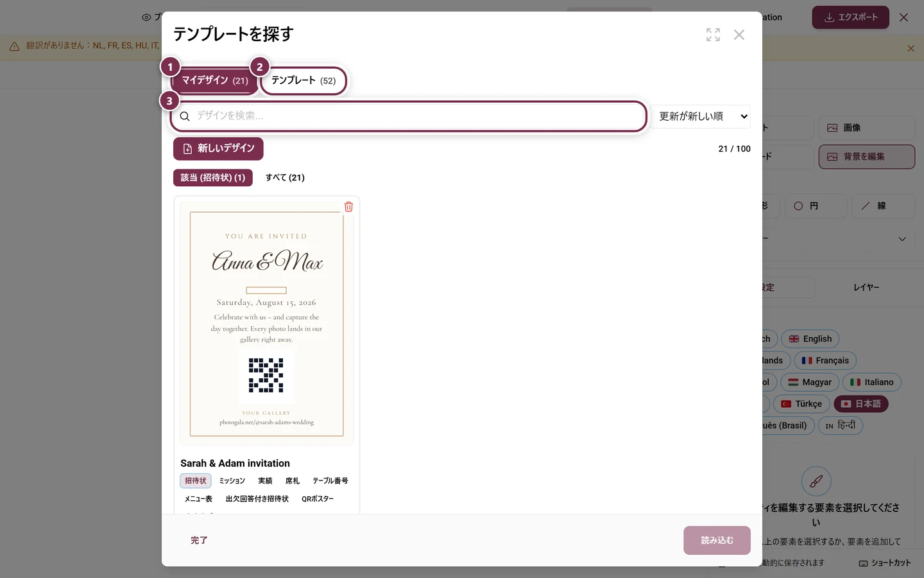924x578 pixels.
Task: Click the export download icon
Action: tap(829, 17)
